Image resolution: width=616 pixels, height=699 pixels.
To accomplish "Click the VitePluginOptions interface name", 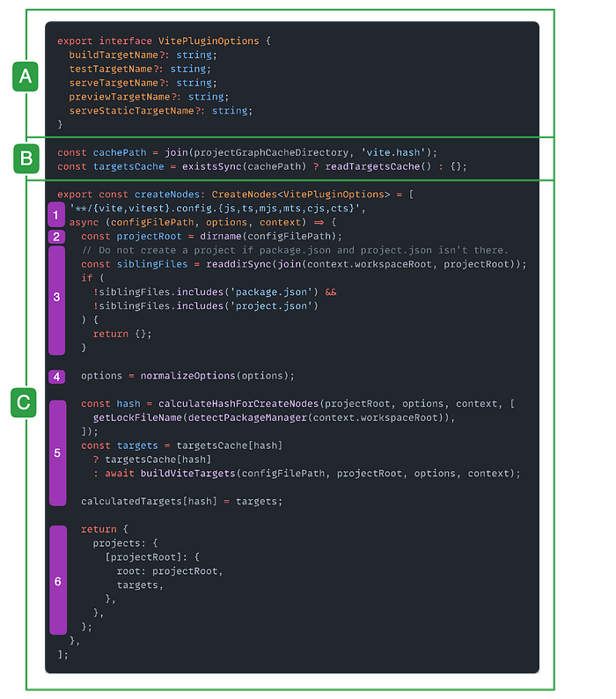I will [209, 41].
